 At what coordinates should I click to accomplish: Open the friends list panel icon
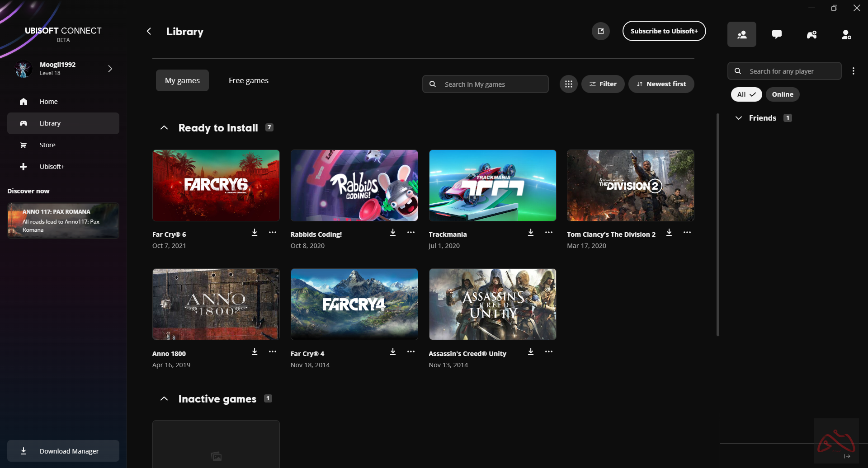point(741,34)
